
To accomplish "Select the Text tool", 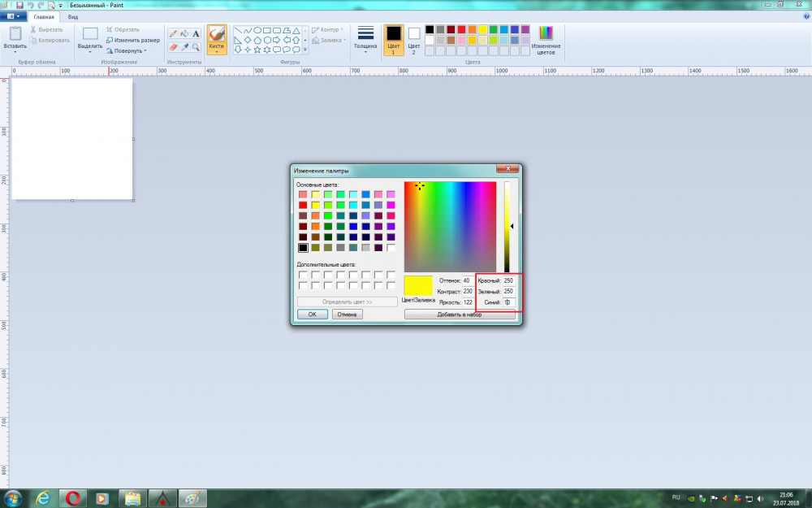I will pos(196,34).
